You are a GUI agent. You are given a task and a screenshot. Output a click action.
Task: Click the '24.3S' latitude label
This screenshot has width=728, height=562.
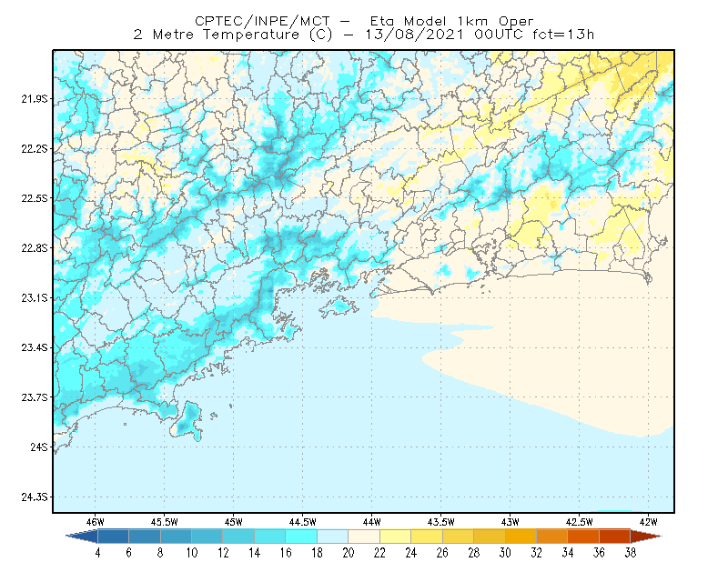[35, 497]
